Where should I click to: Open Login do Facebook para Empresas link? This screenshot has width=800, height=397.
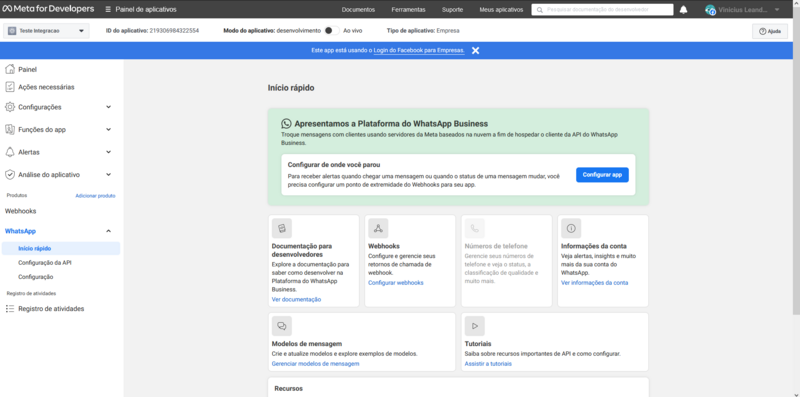[419, 51]
